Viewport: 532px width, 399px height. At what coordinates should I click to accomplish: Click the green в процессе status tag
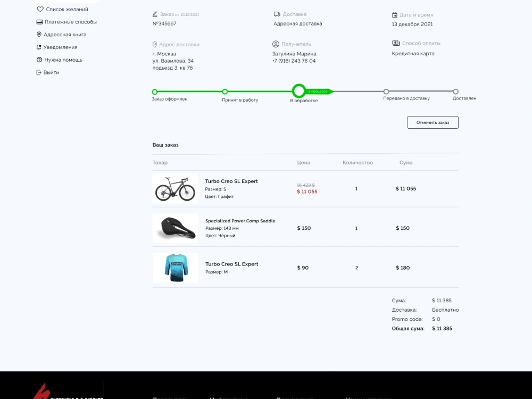pos(319,92)
